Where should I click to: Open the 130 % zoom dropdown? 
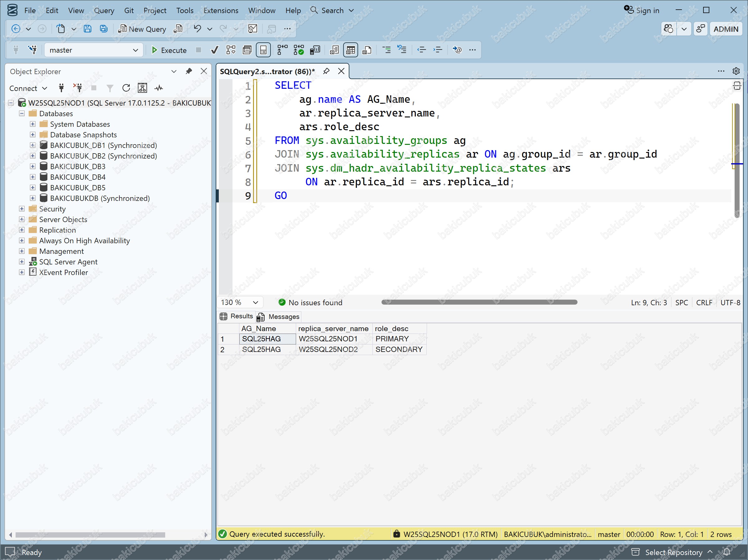pos(240,302)
